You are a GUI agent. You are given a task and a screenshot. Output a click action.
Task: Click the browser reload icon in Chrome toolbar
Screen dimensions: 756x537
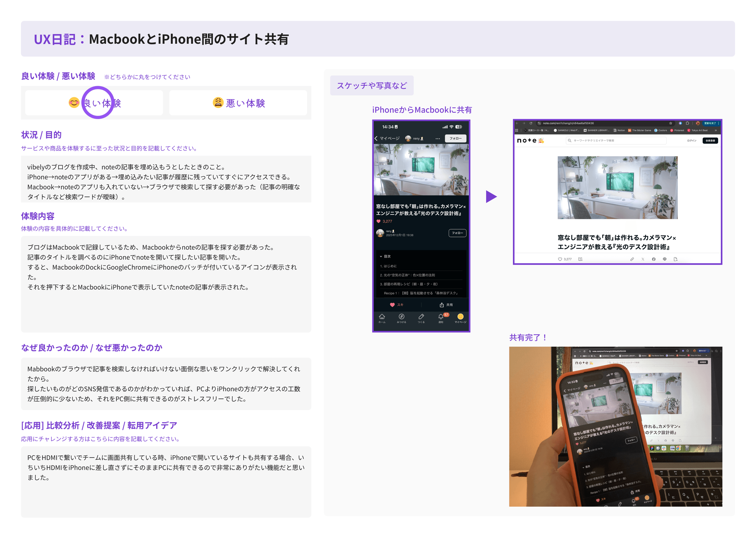531,123
